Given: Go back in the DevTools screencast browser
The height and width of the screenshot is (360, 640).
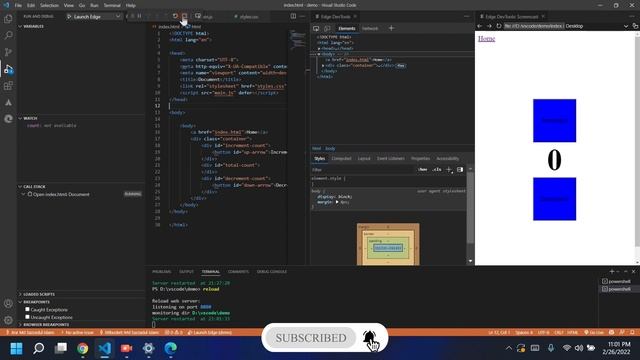Looking at the screenshot, I should [480, 26].
